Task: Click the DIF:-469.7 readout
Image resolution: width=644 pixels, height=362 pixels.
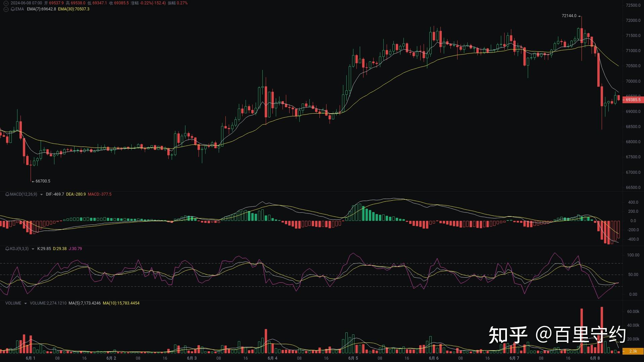Action: [55, 194]
